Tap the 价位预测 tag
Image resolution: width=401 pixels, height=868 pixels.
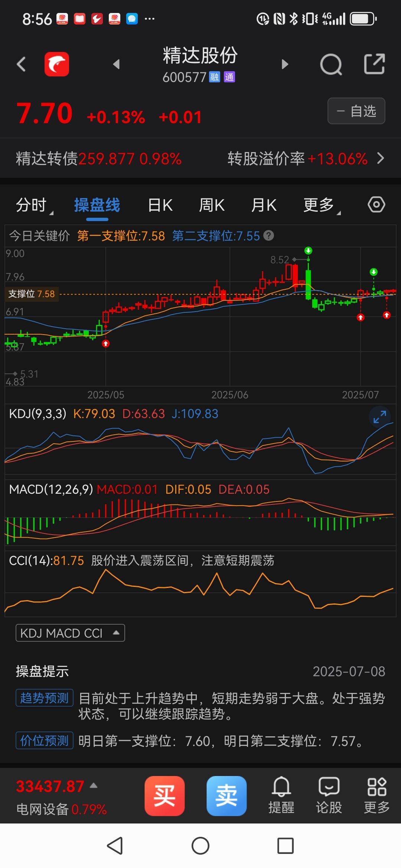pyautogui.click(x=45, y=741)
